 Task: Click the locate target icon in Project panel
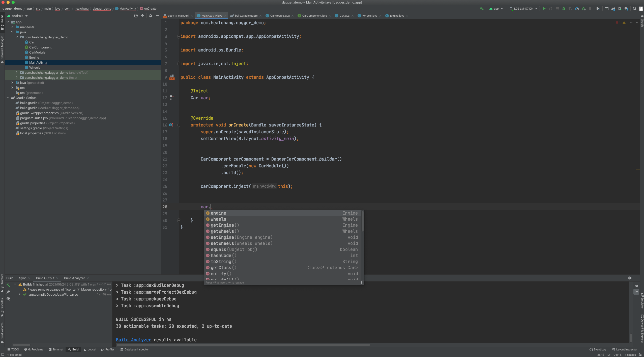[136, 16]
